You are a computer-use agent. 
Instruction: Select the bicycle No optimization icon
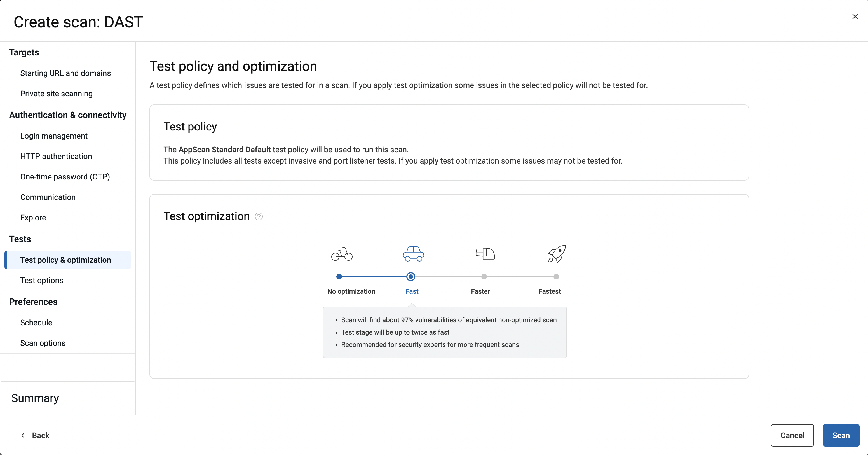342,254
